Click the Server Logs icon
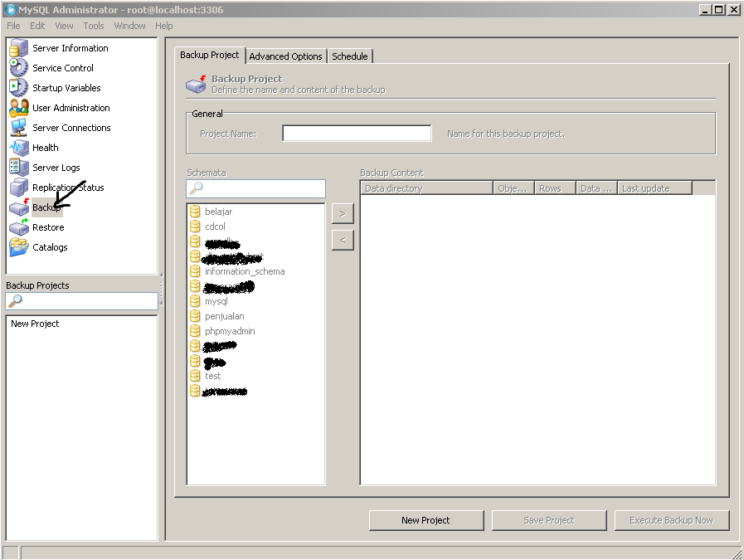The width and height of the screenshot is (744, 560). 19,168
